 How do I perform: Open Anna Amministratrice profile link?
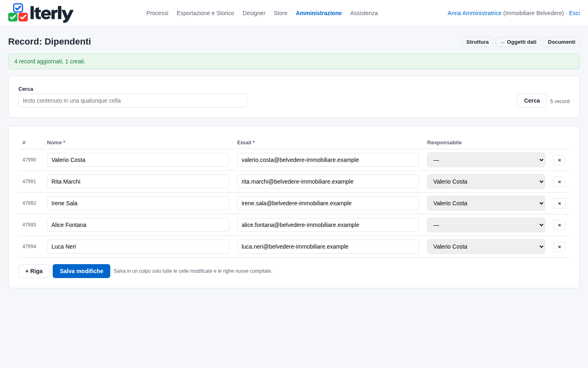tap(474, 13)
